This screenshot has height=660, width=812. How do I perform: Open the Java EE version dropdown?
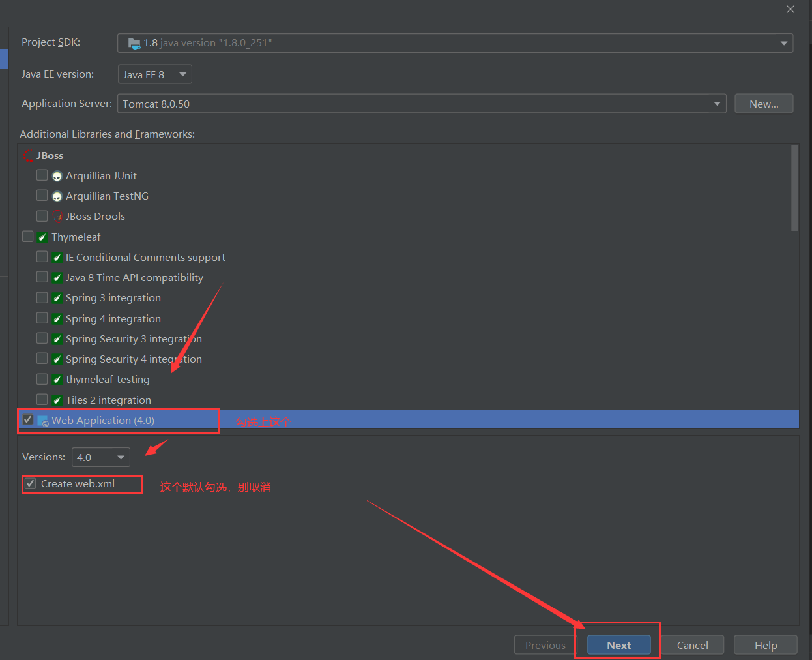[155, 74]
